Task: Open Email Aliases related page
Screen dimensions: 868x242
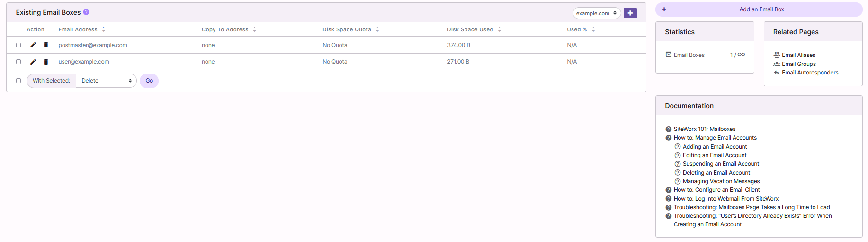Action: (798, 55)
